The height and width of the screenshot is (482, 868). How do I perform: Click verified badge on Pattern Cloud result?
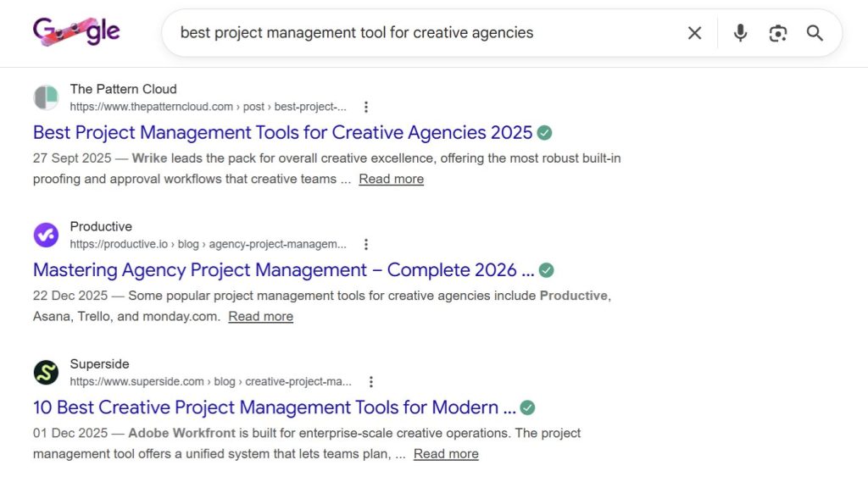[x=545, y=133]
